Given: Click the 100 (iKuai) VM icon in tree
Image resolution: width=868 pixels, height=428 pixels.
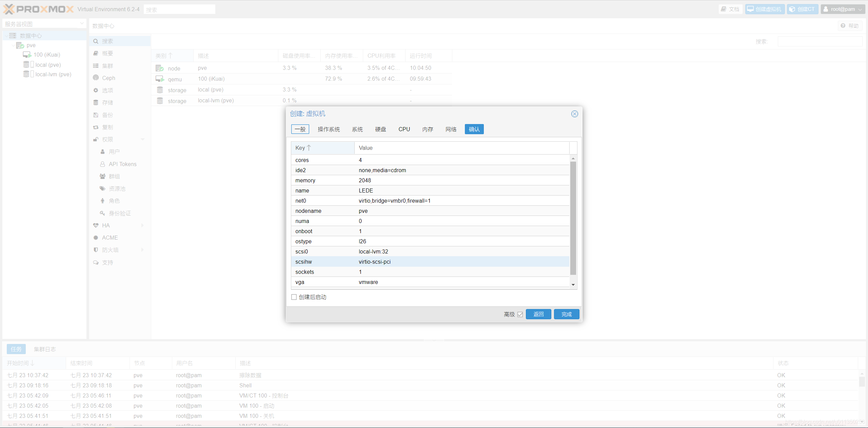Looking at the screenshot, I should (27, 55).
